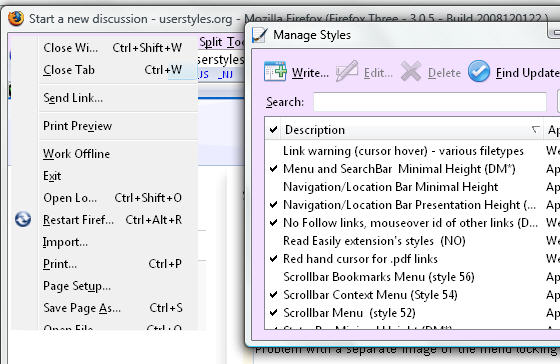Disable Menu and SearchBar Minimal Height style

(274, 169)
